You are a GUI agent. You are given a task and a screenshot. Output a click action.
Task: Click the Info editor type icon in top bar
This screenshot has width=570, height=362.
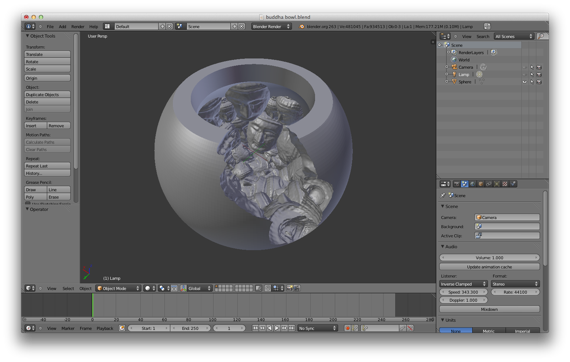[30, 27]
